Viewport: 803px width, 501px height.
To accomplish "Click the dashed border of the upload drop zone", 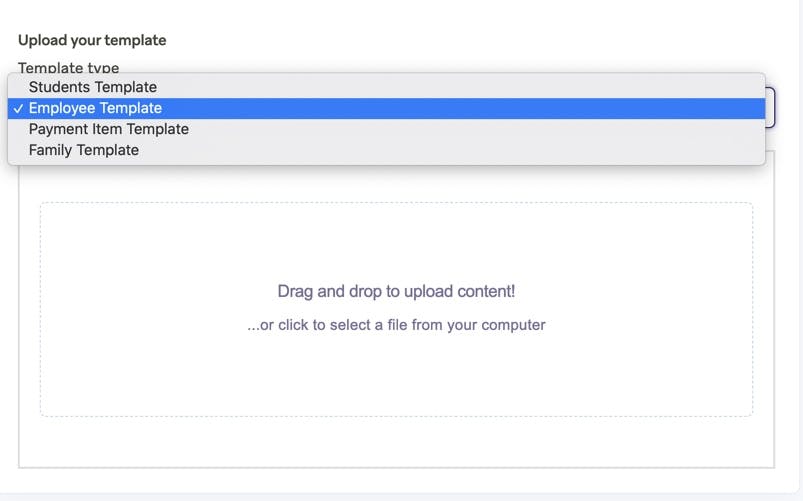I will pyautogui.click(x=40, y=310).
